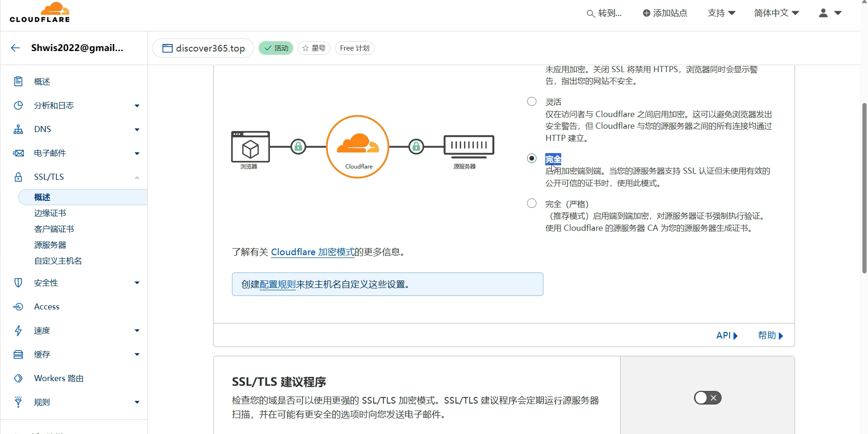Select the 灵活 (Flexible) encryption radio button

click(532, 102)
